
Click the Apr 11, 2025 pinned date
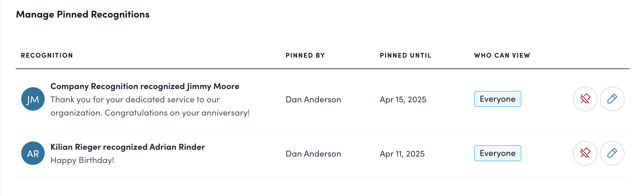coord(402,154)
